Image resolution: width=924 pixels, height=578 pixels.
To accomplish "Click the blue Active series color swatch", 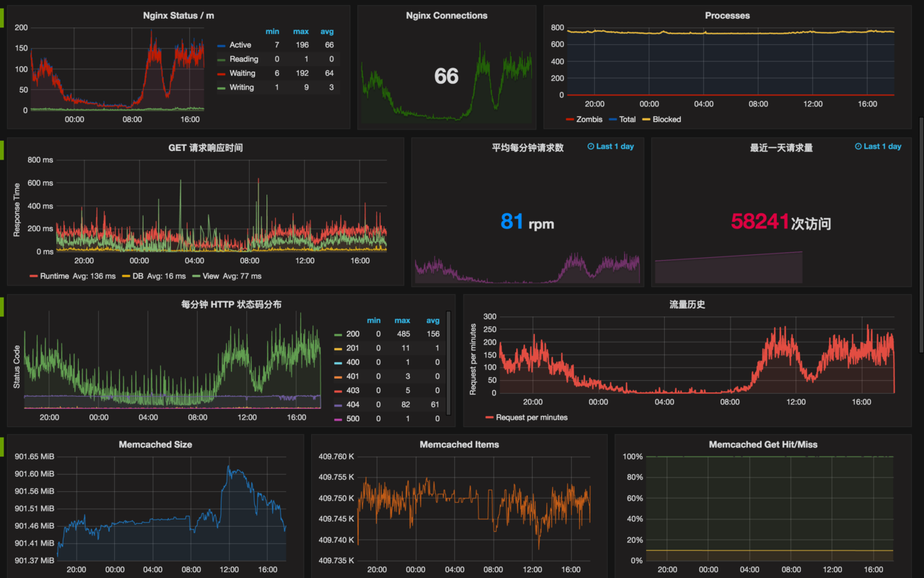I will pyautogui.click(x=222, y=46).
